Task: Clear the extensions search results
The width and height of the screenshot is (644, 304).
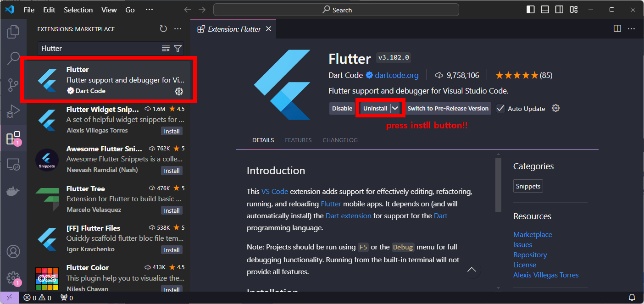Action: tap(166, 49)
